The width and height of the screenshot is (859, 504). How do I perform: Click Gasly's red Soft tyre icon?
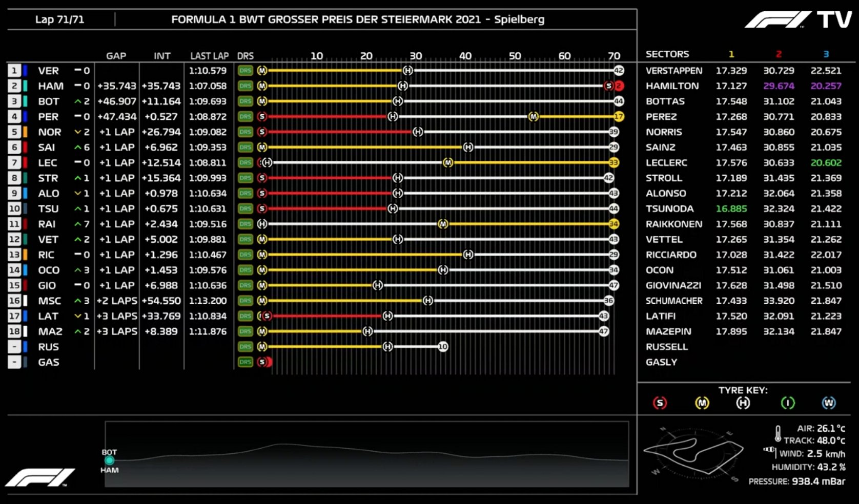coord(263,362)
